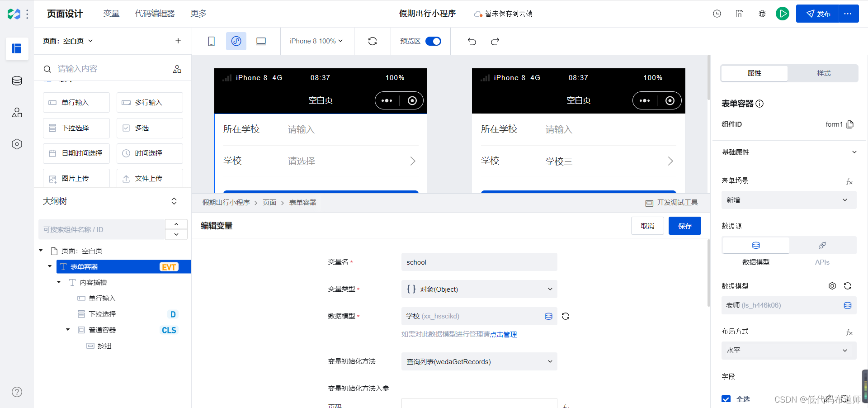The height and width of the screenshot is (408, 868).
Task: Open version history clock icon
Action: pyautogui.click(x=717, y=14)
